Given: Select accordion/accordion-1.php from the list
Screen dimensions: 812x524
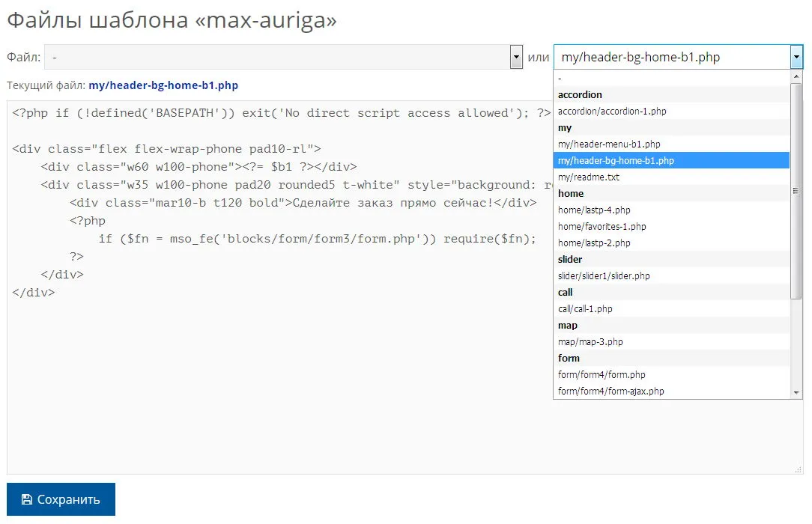Looking at the screenshot, I should coord(612,111).
